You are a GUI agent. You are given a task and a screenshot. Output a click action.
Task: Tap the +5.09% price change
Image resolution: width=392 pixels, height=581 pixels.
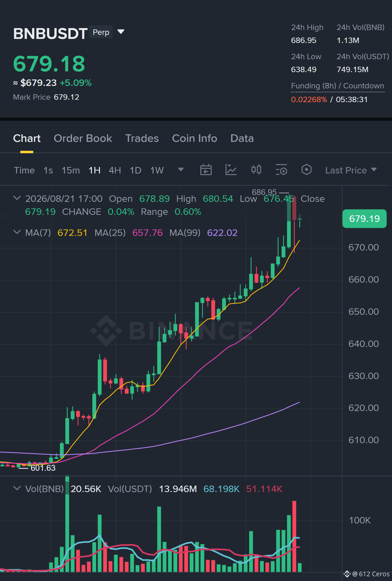pos(76,83)
